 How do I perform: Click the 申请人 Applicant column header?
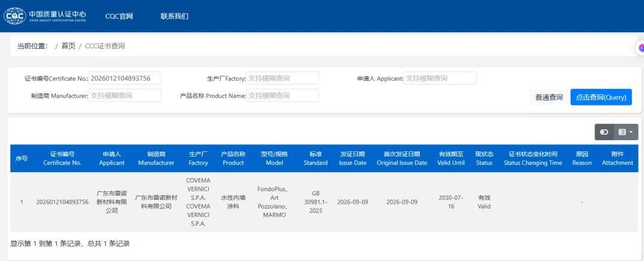112,159
